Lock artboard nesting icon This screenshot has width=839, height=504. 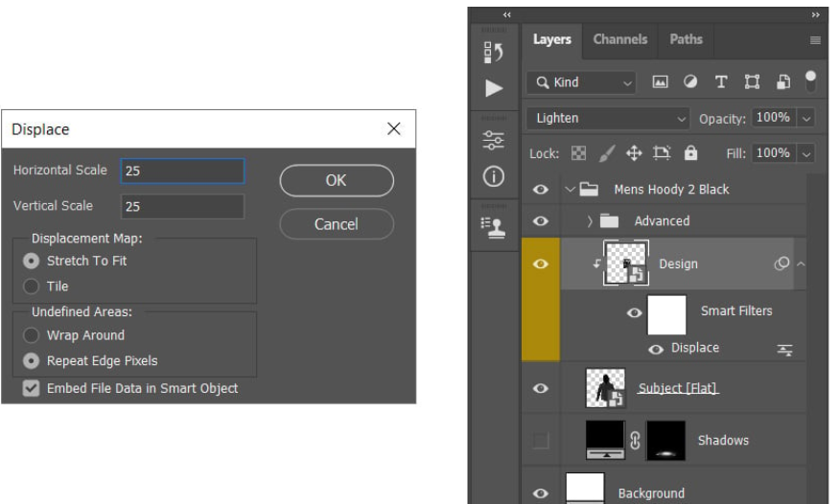[x=662, y=153]
